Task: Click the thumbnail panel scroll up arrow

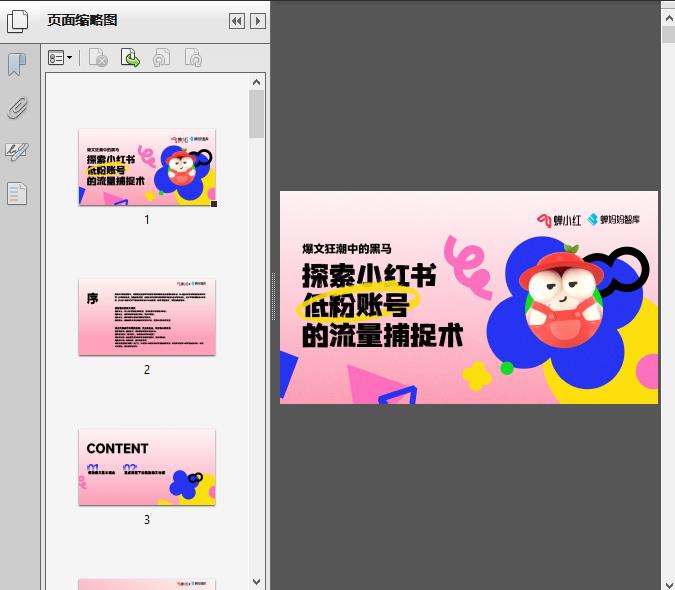Action: (257, 82)
